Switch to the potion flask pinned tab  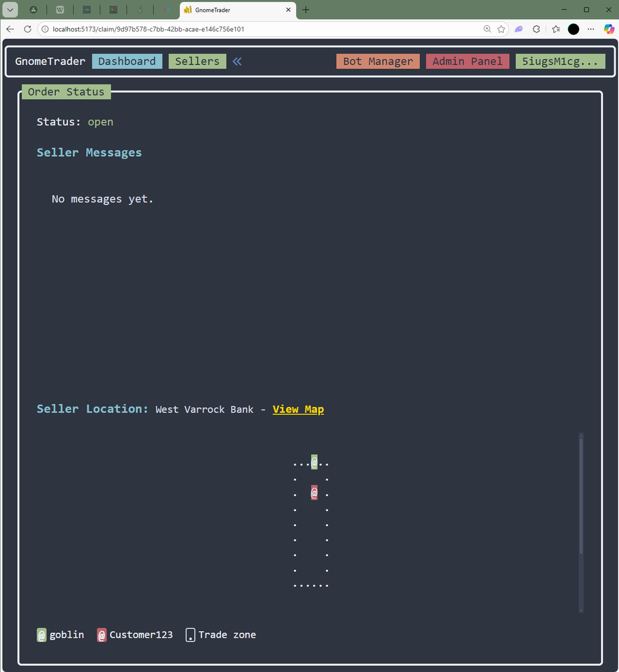[140, 10]
